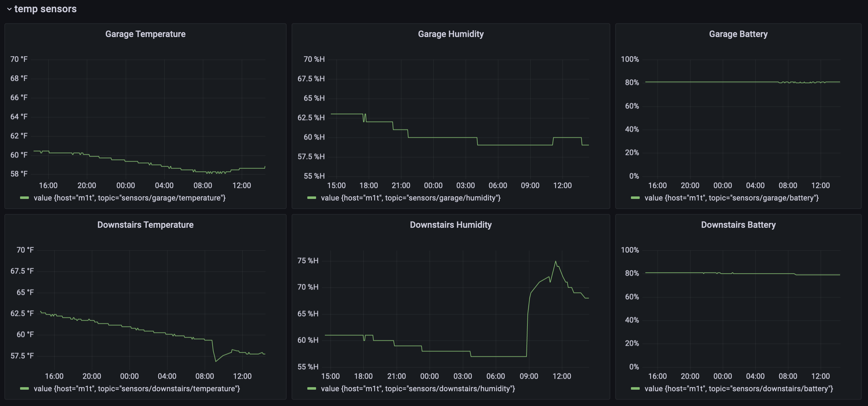Toggle the sensors/garage/temperature legend series
The width and height of the screenshot is (868, 406).
(130, 198)
